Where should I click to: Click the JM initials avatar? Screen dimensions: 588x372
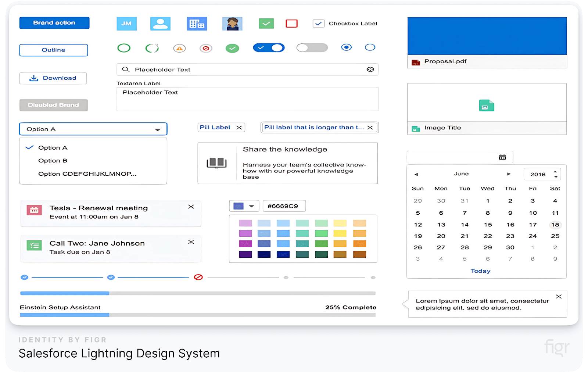[x=126, y=24]
